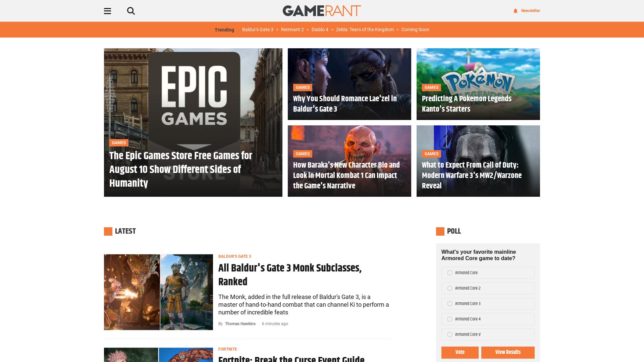
Task: Open Fortnite: Break the Curse Event Guide
Action: pyautogui.click(x=291, y=358)
